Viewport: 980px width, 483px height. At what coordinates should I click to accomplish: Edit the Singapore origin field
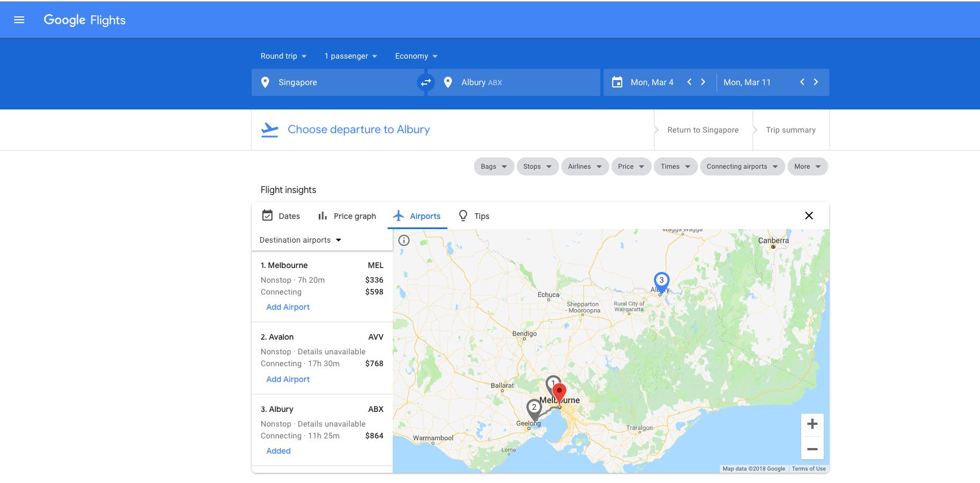[338, 82]
